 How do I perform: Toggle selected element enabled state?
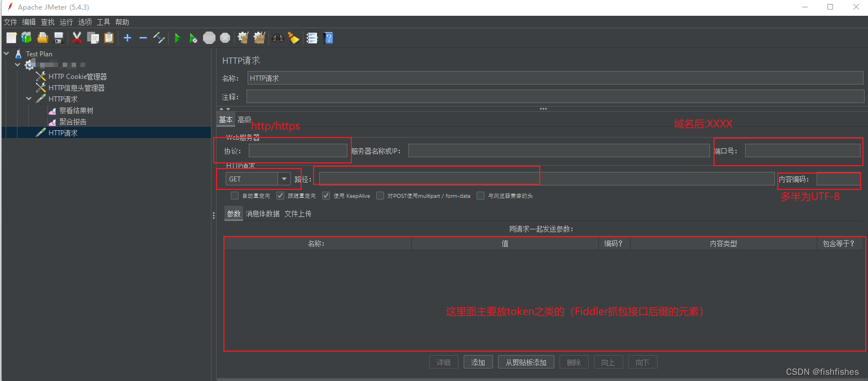click(159, 38)
